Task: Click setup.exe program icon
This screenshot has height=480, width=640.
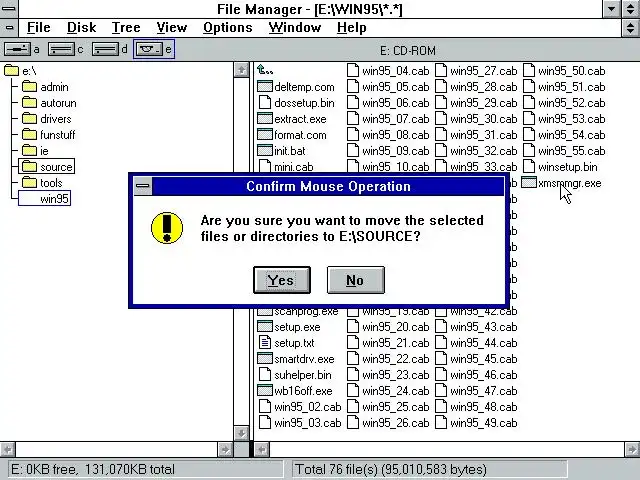Action: click(265, 327)
